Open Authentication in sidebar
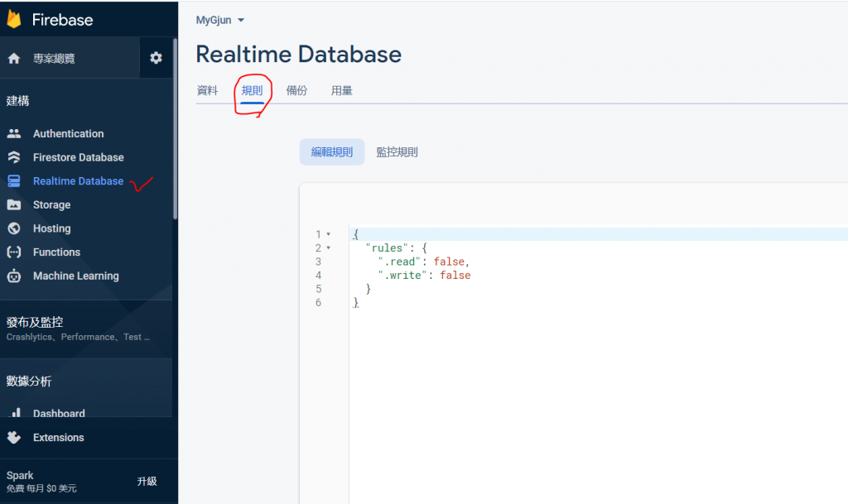Viewport: 848px width, 504px height. pyautogui.click(x=68, y=133)
